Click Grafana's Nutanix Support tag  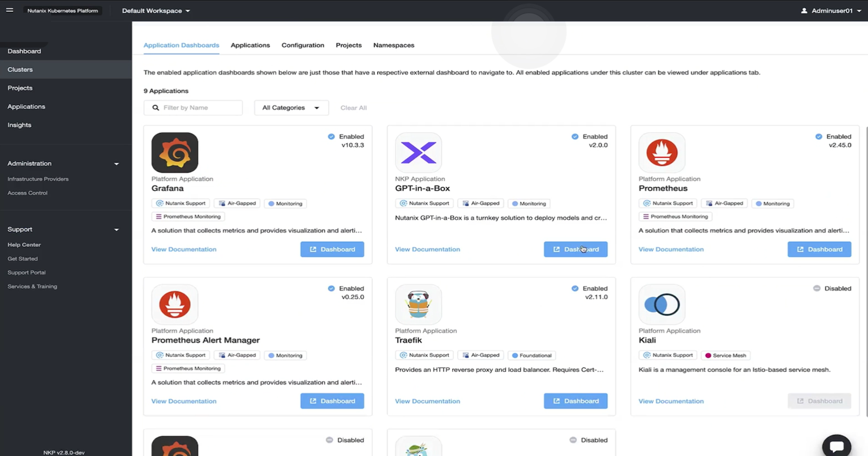[180, 203]
